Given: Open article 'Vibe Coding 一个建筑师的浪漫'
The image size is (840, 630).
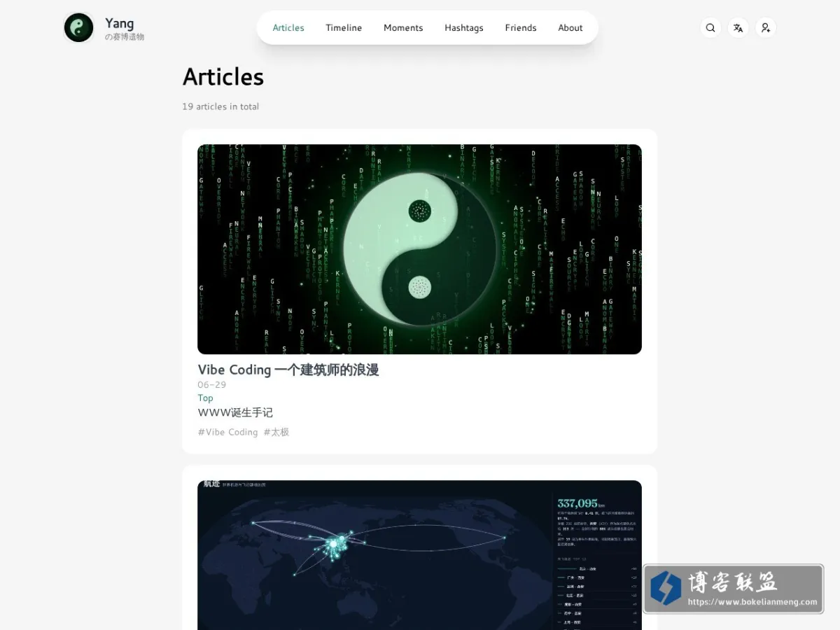Looking at the screenshot, I should [288, 370].
